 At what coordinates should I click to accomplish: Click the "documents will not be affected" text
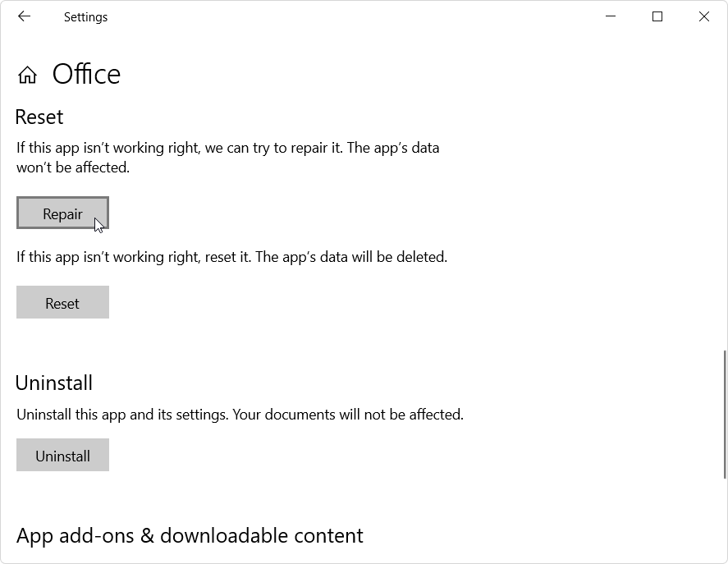[x=364, y=415]
